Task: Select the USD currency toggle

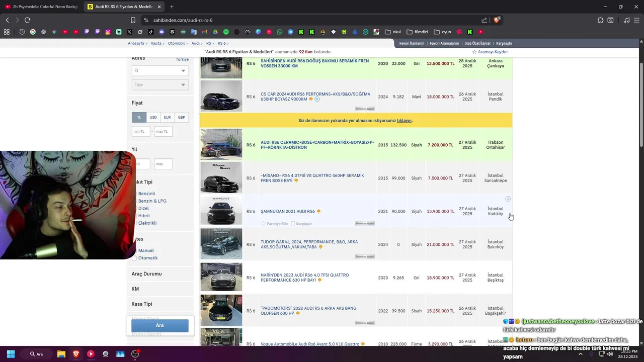Action: click(153, 117)
